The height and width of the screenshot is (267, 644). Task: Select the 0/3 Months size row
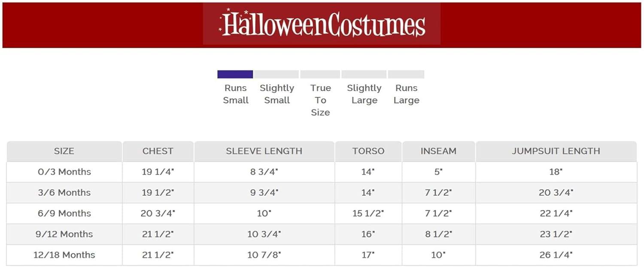click(322, 172)
